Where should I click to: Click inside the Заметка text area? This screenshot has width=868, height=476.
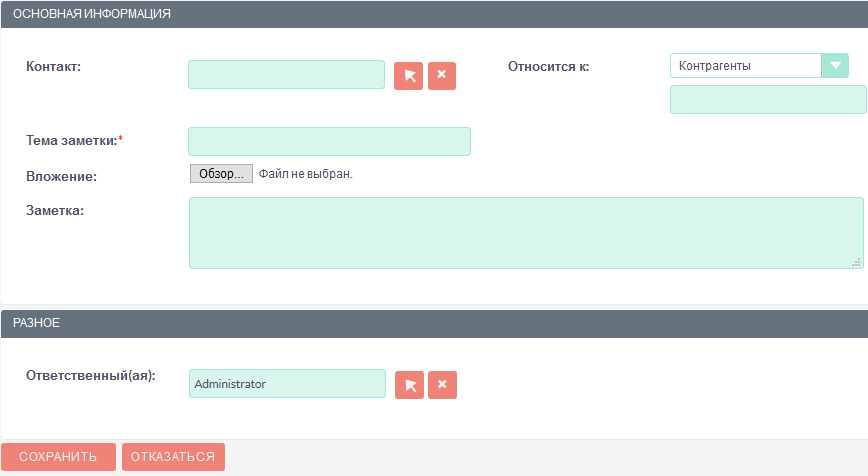pyautogui.click(x=525, y=233)
